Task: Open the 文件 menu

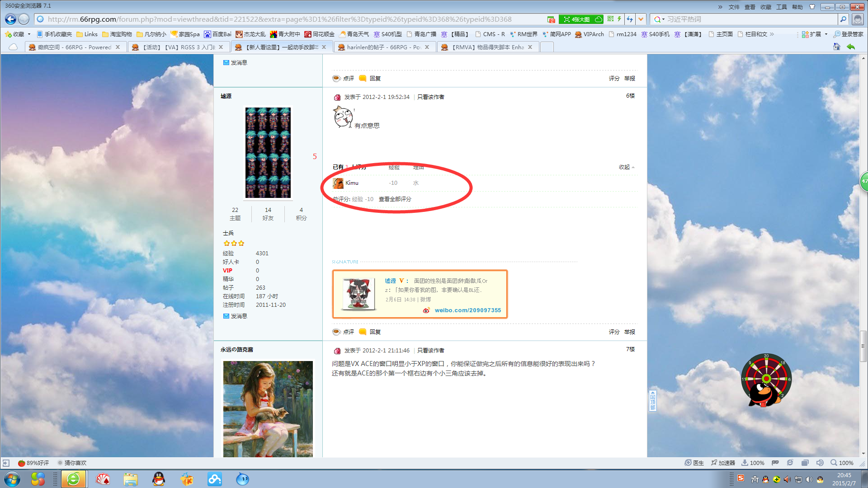Action: [734, 7]
